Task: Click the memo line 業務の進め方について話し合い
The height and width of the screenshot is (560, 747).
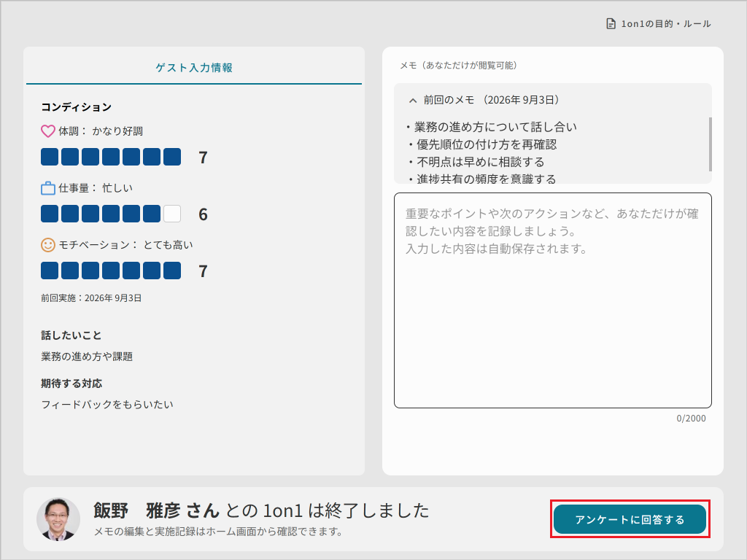Action: pyautogui.click(x=491, y=127)
